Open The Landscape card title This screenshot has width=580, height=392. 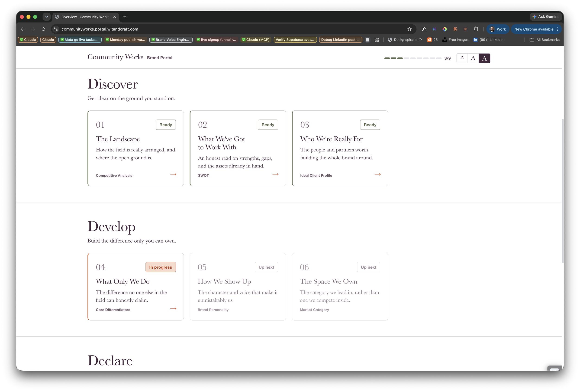pyautogui.click(x=118, y=139)
